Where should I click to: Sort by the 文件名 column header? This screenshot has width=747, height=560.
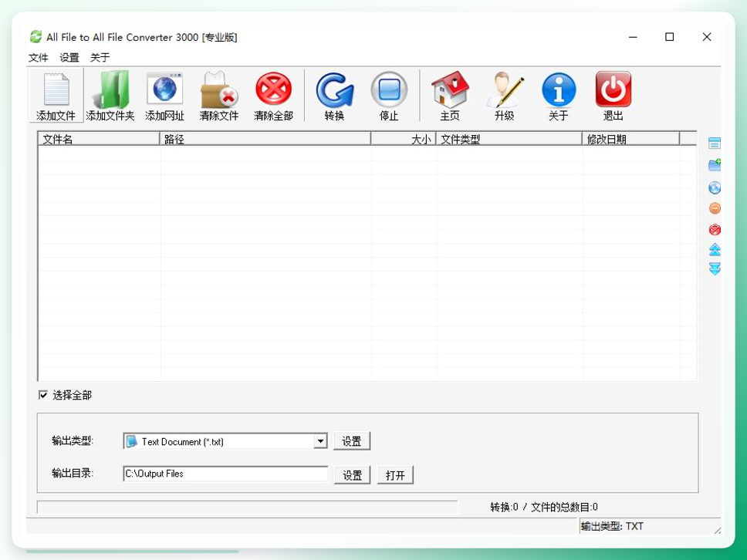coord(99,139)
